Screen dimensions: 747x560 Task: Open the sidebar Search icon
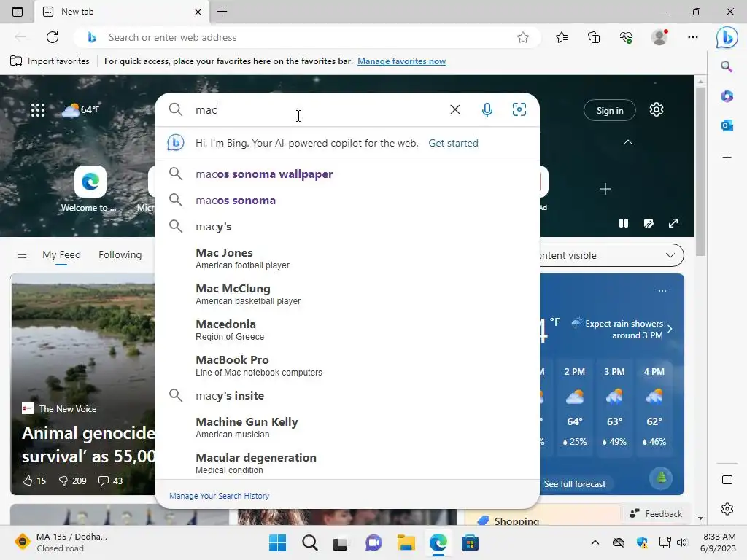click(727, 66)
